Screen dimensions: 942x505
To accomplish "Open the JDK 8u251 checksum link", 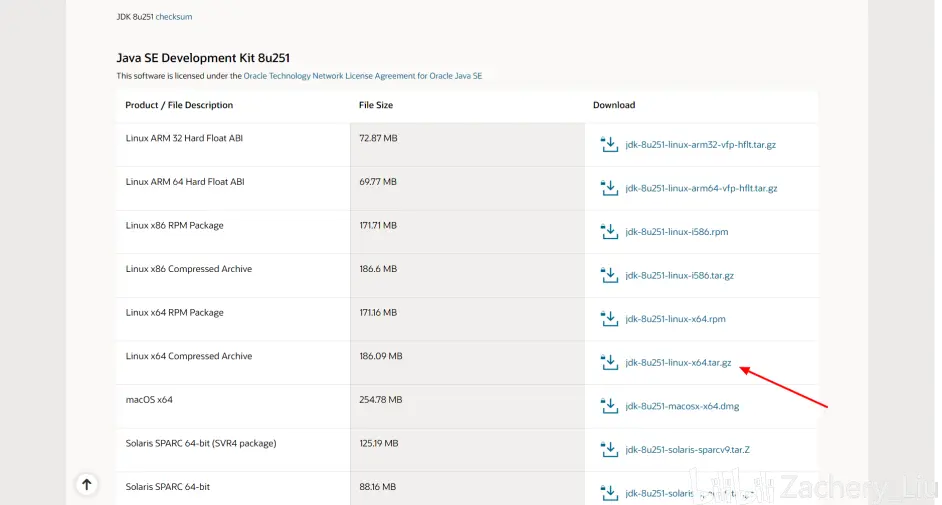I will pos(174,17).
